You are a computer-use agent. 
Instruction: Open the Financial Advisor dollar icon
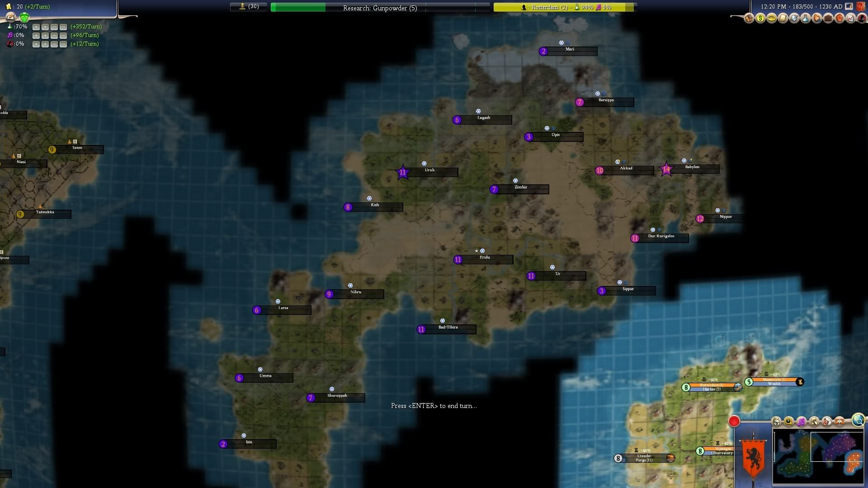[x=760, y=18]
